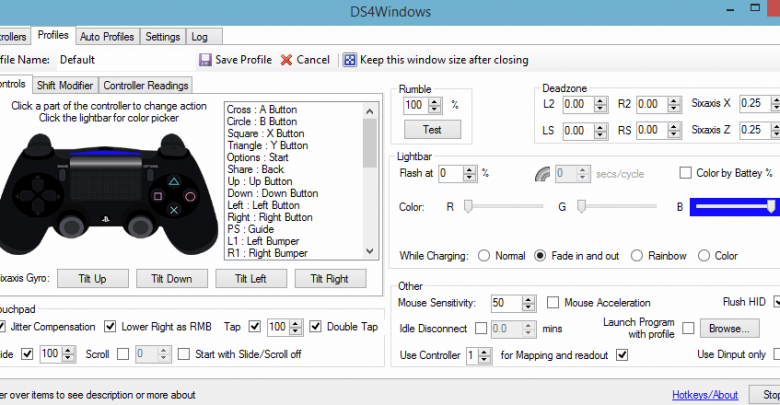780x405 pixels.
Task: Select 'PS : Guide' in the mapping list
Action: pos(251,229)
